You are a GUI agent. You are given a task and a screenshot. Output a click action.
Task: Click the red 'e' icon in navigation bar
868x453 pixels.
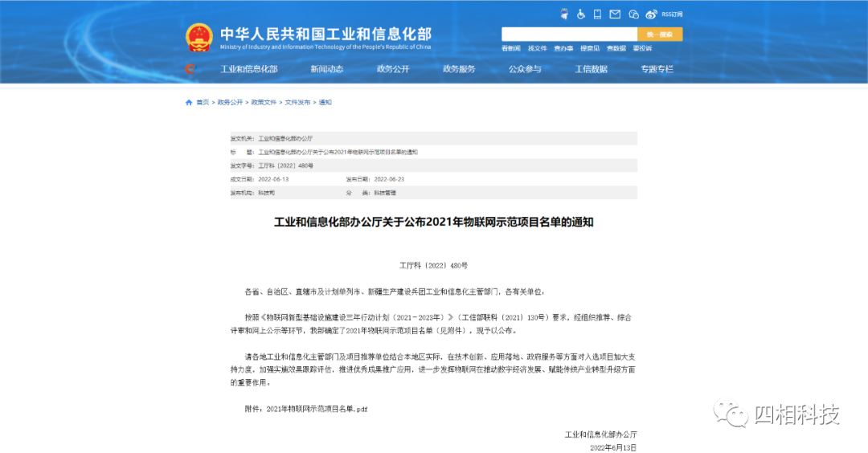point(190,69)
